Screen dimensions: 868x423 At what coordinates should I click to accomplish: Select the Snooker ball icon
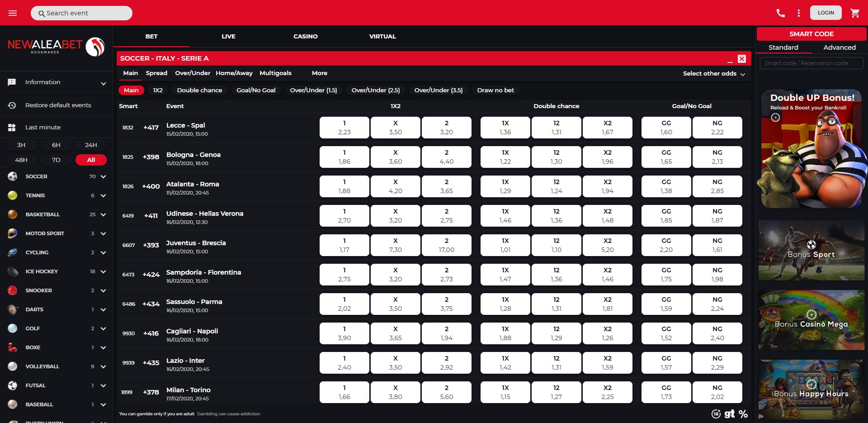pyautogui.click(x=13, y=290)
